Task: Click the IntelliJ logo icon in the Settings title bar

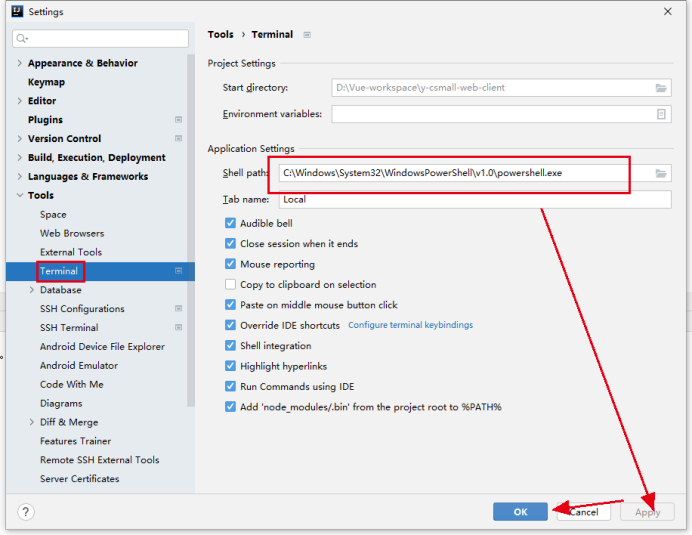Action: 17,11
